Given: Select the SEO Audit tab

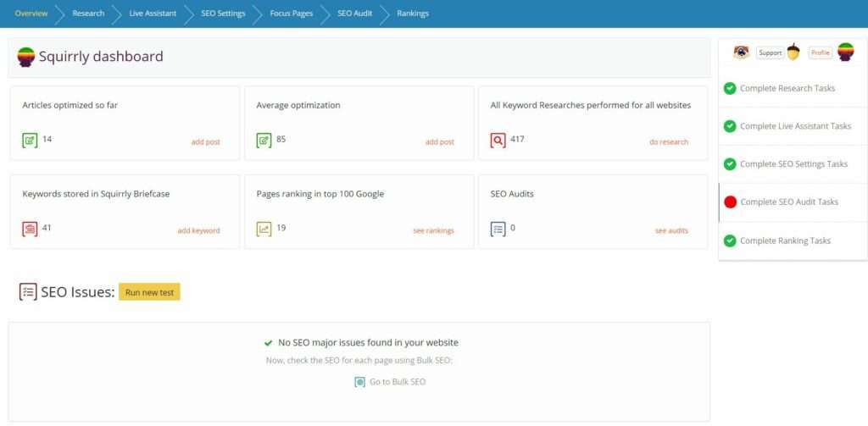Looking at the screenshot, I should 355,14.
